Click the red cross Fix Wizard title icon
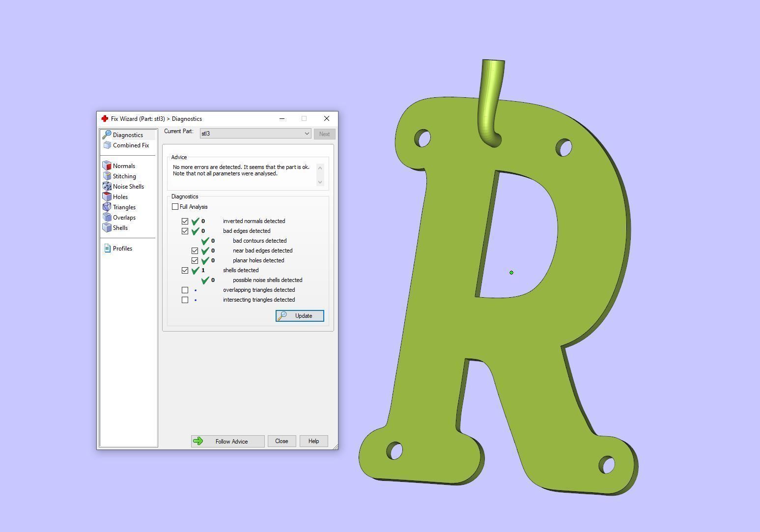The width and height of the screenshot is (760, 532). coord(105,119)
